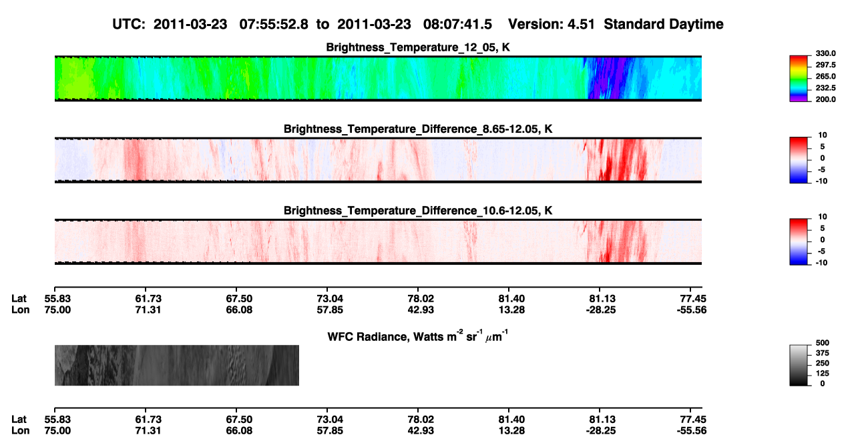Click the Version 4.51 Standard Daytime text
Viewport: 868px width, 445px height.
click(x=616, y=25)
